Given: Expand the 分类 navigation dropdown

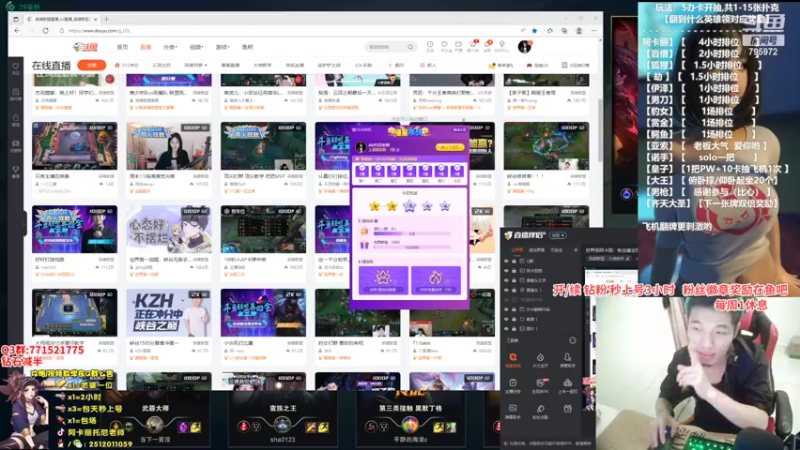Looking at the screenshot, I should 170,47.
